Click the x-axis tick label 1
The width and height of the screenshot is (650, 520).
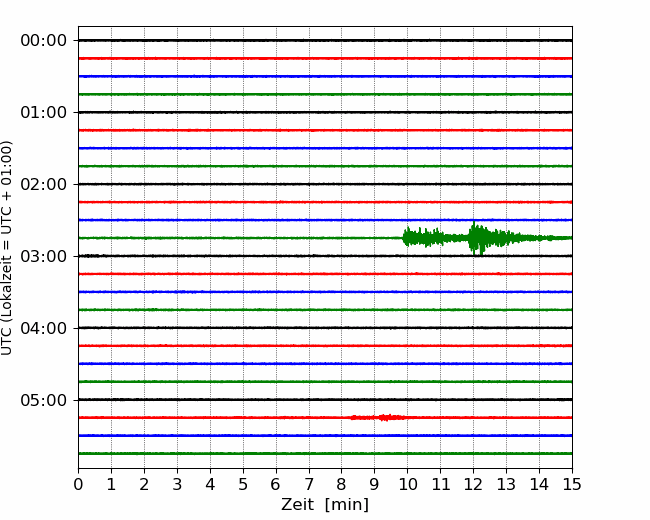click(x=111, y=484)
